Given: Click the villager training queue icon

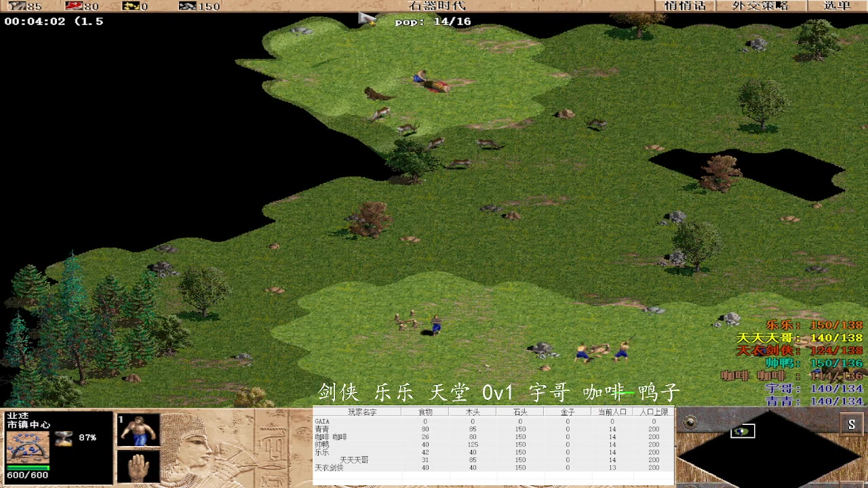Looking at the screenshot, I should 139,430.
